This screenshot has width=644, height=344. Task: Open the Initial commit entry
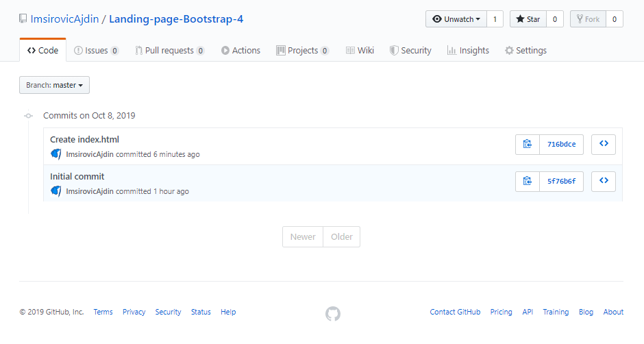tap(77, 176)
